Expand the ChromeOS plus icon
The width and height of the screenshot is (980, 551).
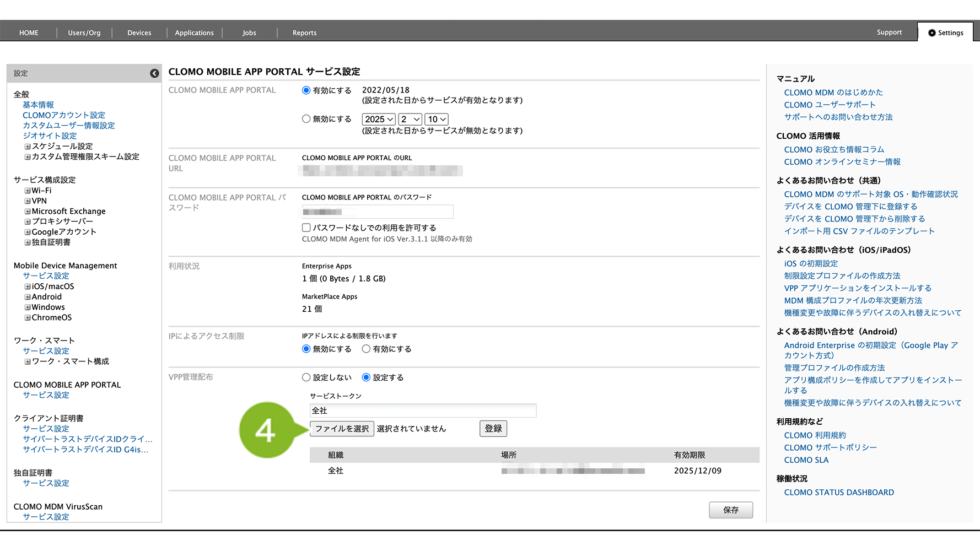tap(27, 318)
